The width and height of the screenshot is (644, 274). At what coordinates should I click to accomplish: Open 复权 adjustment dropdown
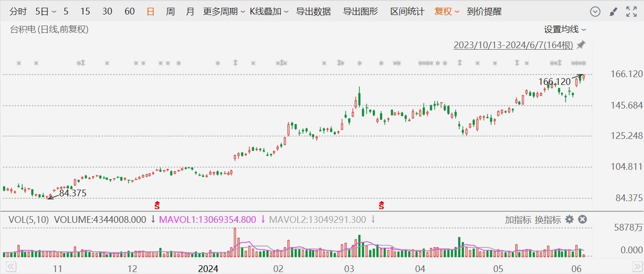tap(447, 12)
